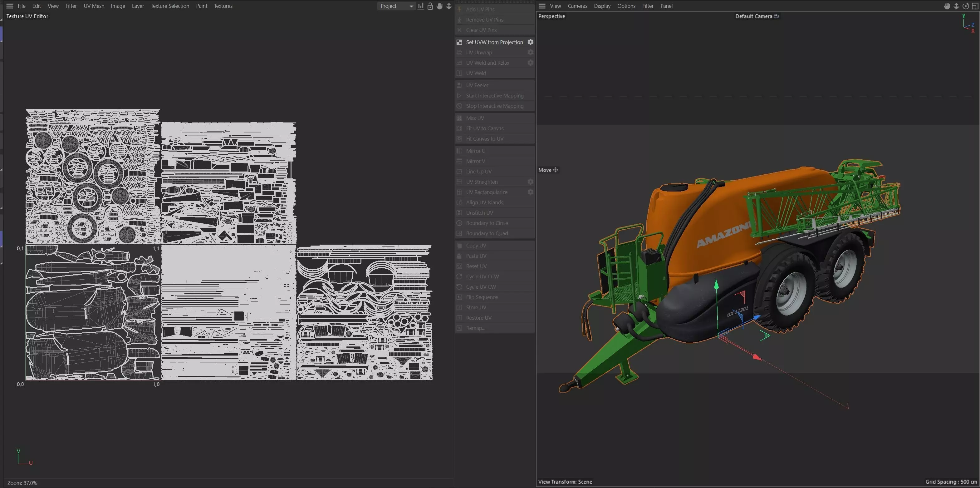Click the viewport dolly arrows icon
The width and height of the screenshot is (980, 488).
click(956, 6)
